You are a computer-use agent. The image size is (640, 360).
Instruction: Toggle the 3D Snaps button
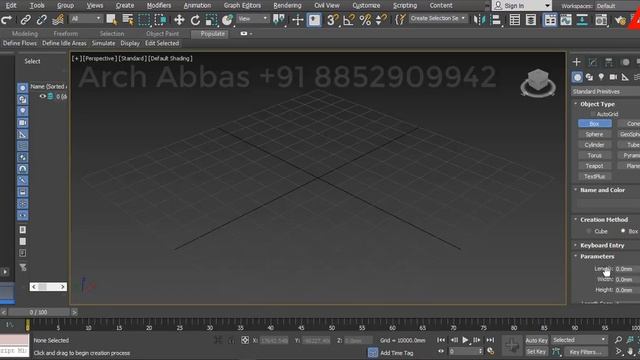(333, 20)
